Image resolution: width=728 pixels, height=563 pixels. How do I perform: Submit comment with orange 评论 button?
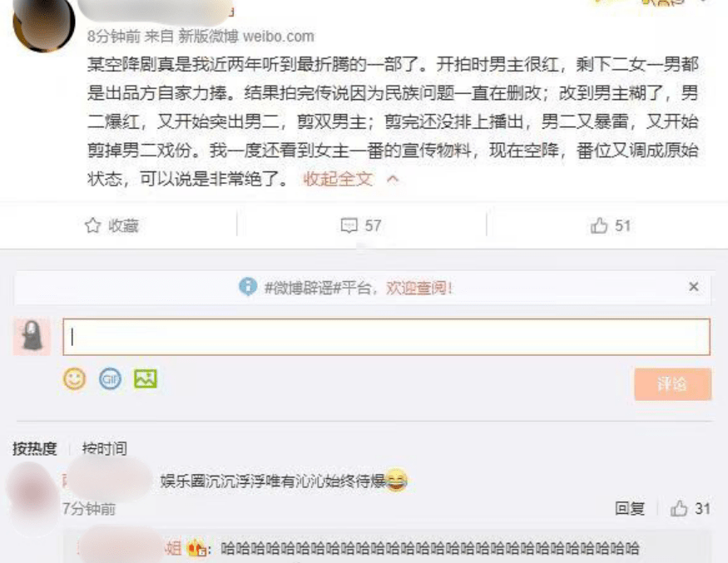673,384
